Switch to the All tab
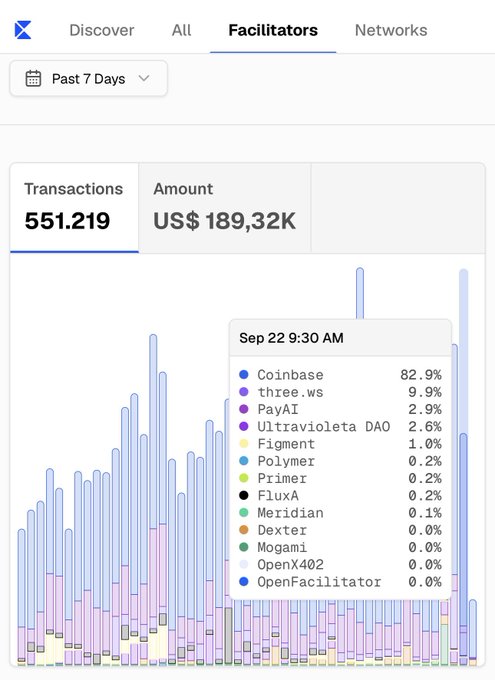Viewport: 495px width, 680px height. click(x=181, y=30)
